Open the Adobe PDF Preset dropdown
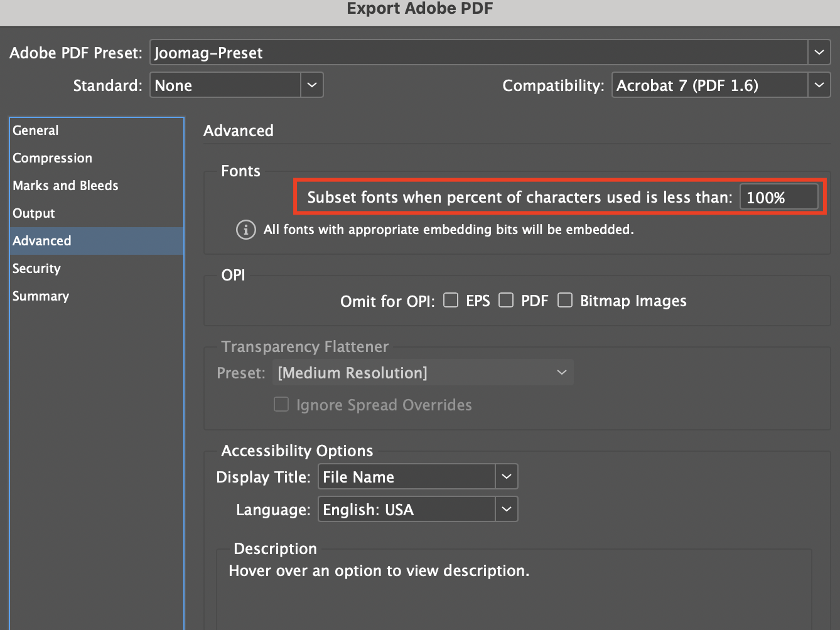Screen dimensions: 840x630 [819, 53]
